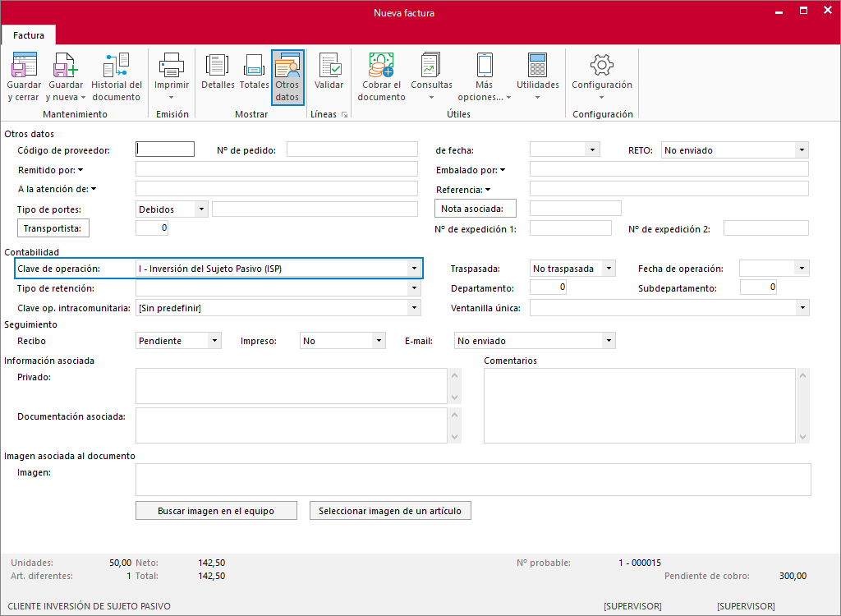This screenshot has width=841, height=616.
Task: Click Validar líneas icon
Action: pos(329,65)
